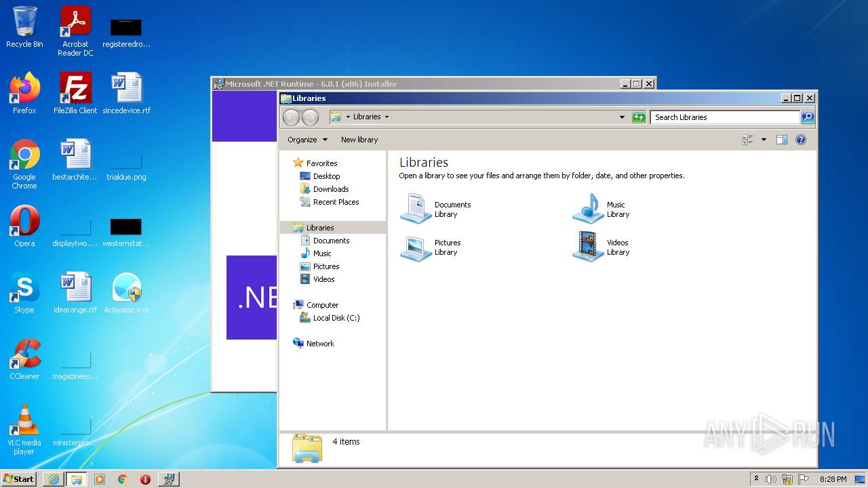Click the Action Center flag icon
Viewport: 868px width, 488px height.
click(x=804, y=479)
